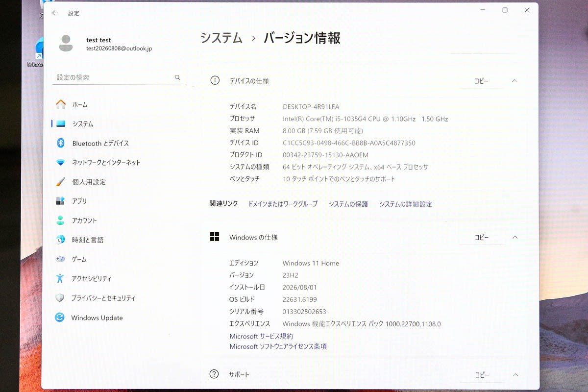This screenshot has height=392, width=588.
Task: Open Microsoft サービス規約 link
Action: pyautogui.click(x=261, y=336)
